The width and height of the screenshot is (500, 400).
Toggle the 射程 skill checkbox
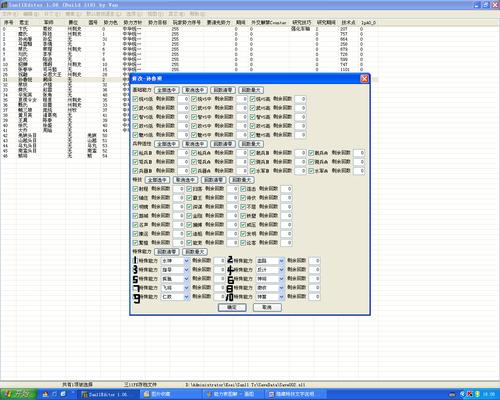click(135, 189)
